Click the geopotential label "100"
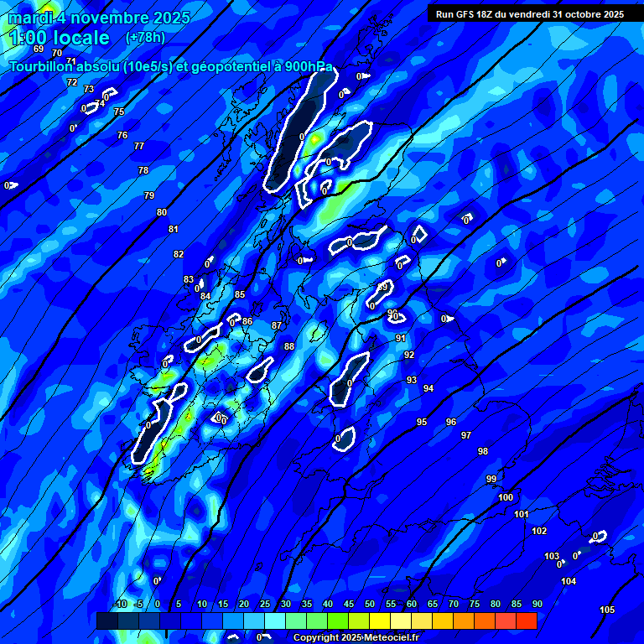 (x=506, y=497)
